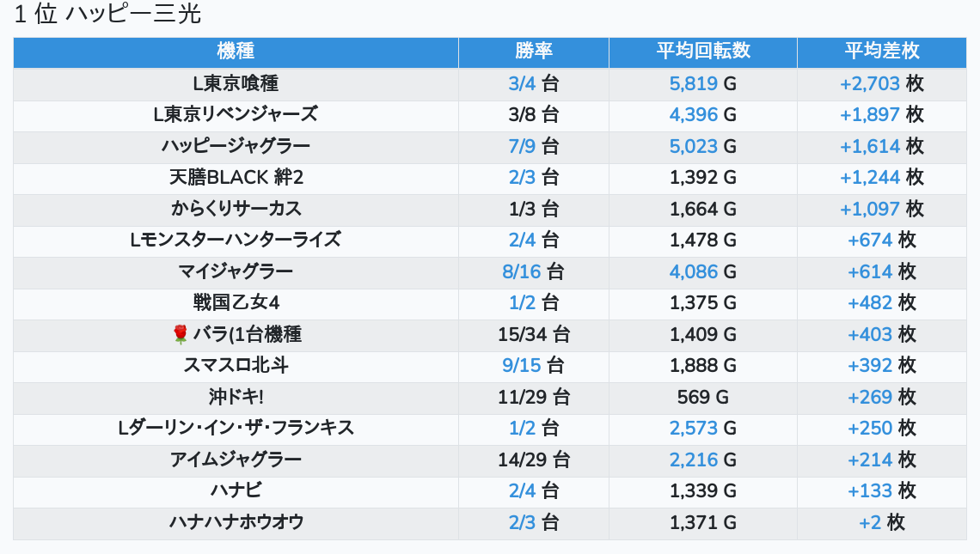The height and width of the screenshot is (554, 980).
Task: Open the +1,097 link for からくりサーカス
Action: [870, 209]
